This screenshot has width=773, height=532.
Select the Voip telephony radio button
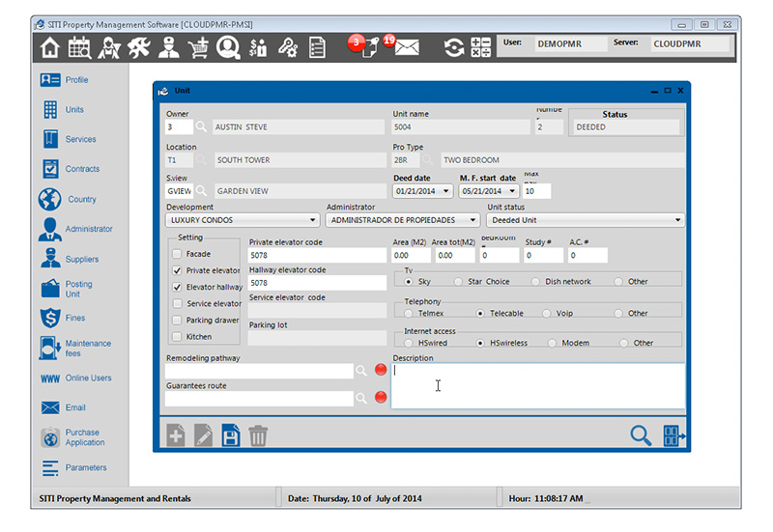[x=548, y=313]
